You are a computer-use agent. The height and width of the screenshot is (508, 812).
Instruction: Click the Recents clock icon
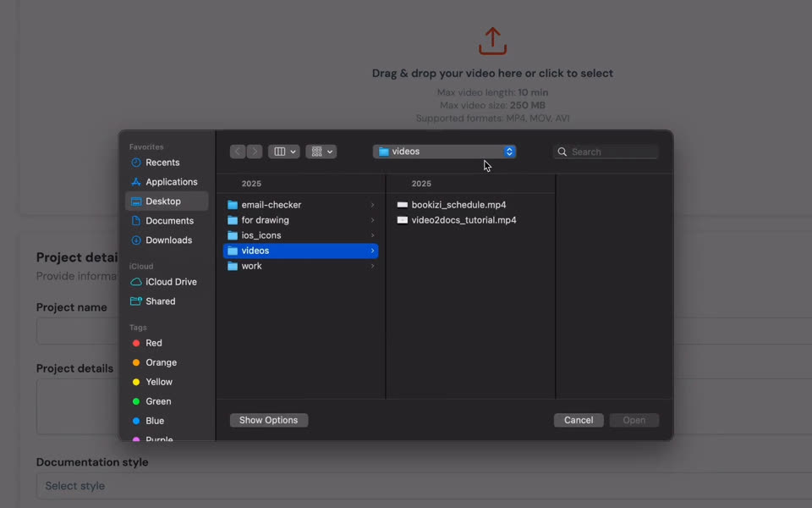[135, 163]
